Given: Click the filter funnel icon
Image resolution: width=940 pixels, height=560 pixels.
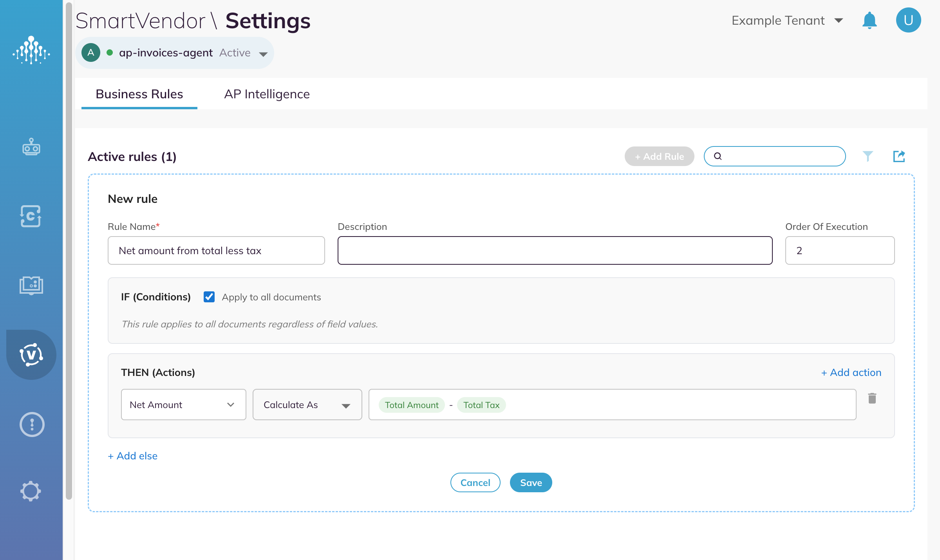Looking at the screenshot, I should [868, 156].
